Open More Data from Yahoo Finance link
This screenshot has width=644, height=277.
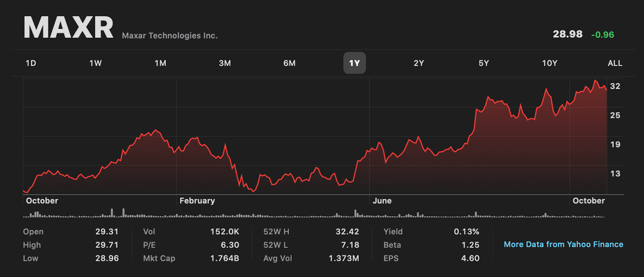(564, 244)
